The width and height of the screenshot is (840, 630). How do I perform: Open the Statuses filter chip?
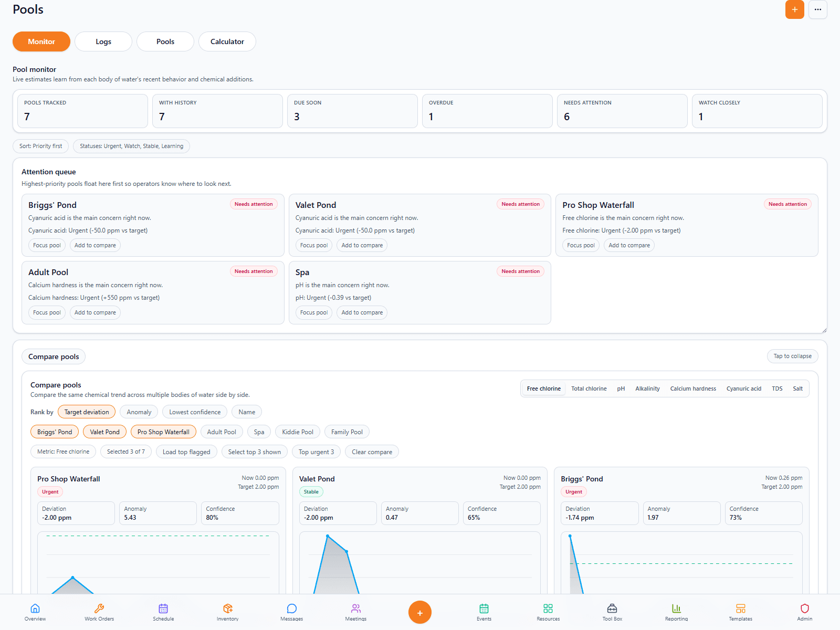(x=131, y=146)
